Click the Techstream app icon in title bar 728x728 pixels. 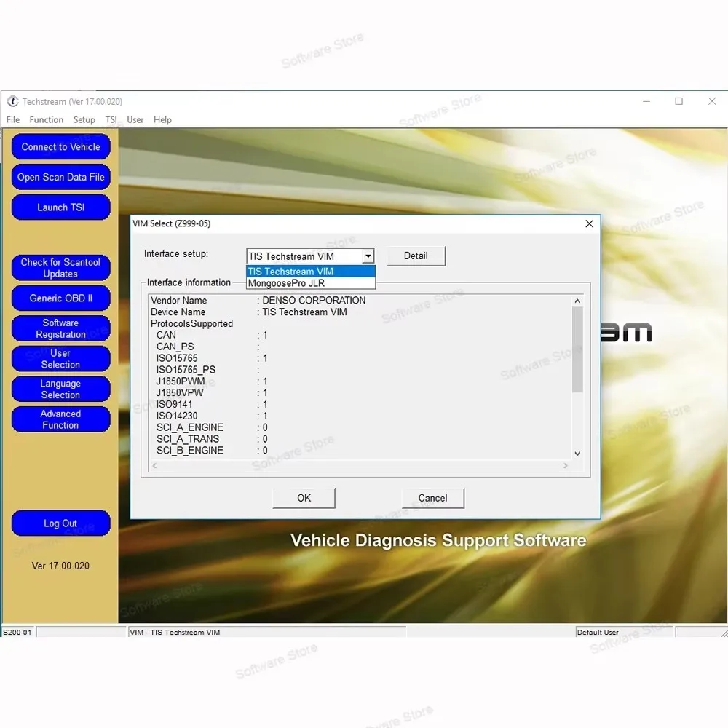(x=12, y=101)
